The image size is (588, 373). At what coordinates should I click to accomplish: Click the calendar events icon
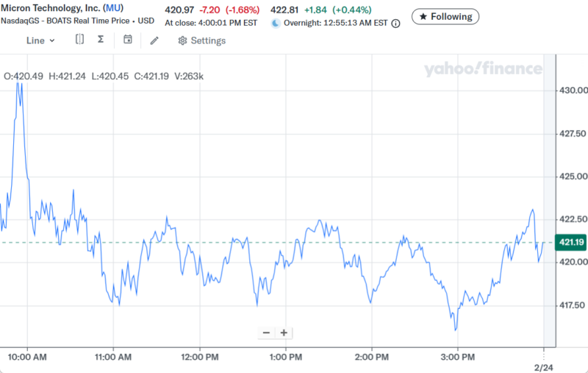(x=128, y=40)
